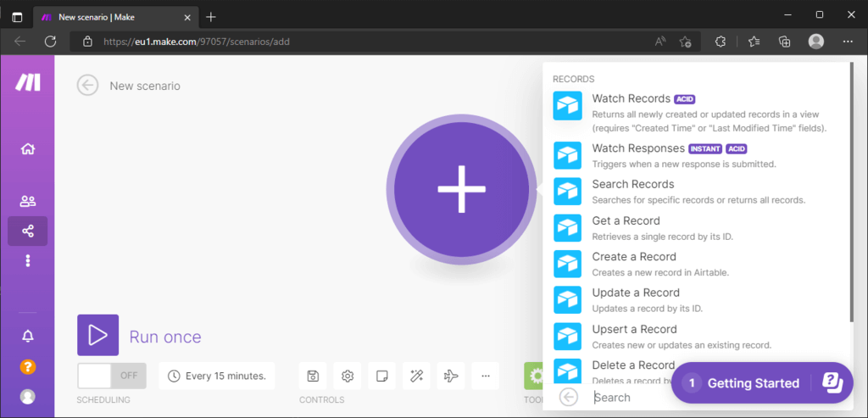Click the save scenario disk icon
Viewport: 868px width, 418px height.
pos(313,376)
